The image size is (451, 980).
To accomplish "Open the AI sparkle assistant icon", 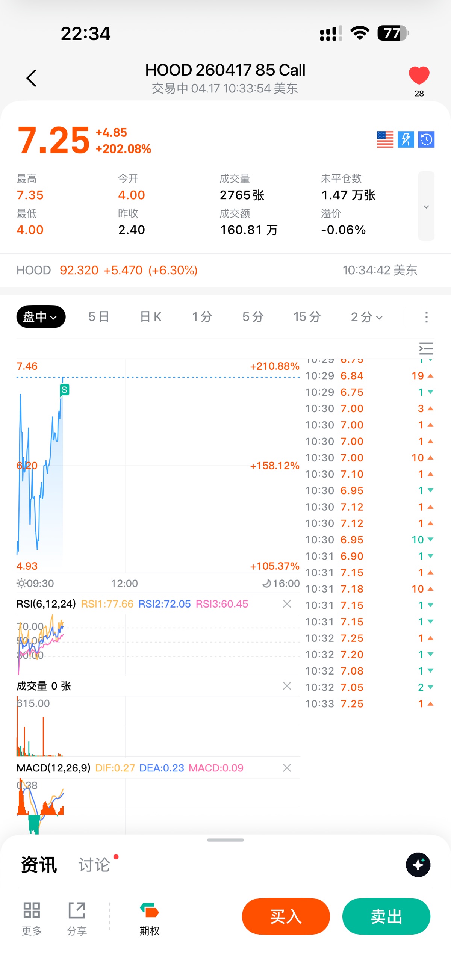I will (x=418, y=865).
